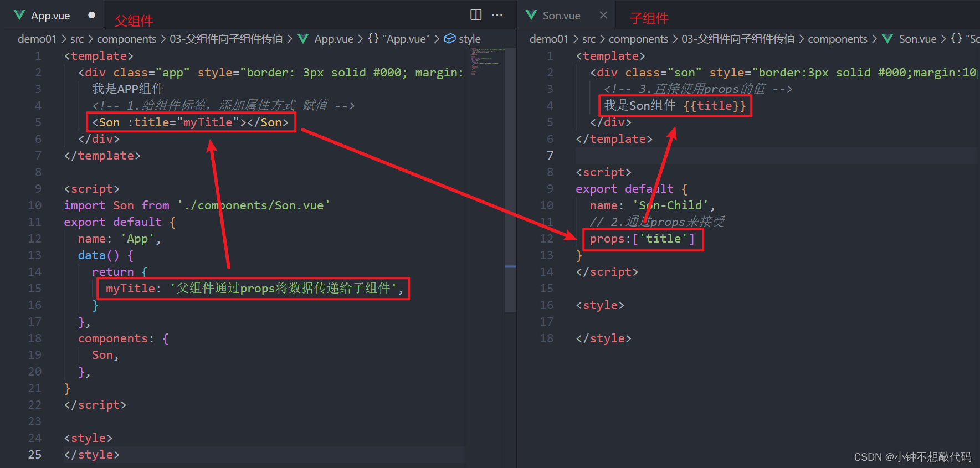Click export default line in App.vue
980x468 pixels.
(120, 222)
